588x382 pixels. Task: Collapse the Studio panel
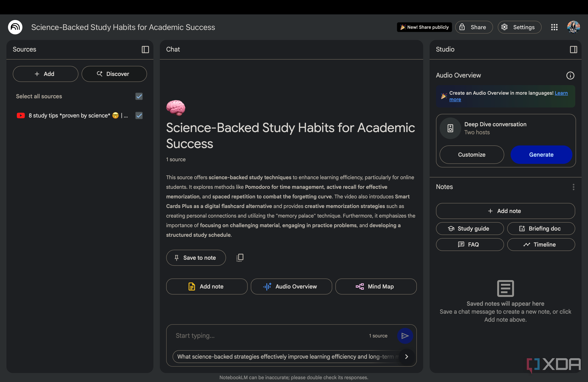coord(573,49)
